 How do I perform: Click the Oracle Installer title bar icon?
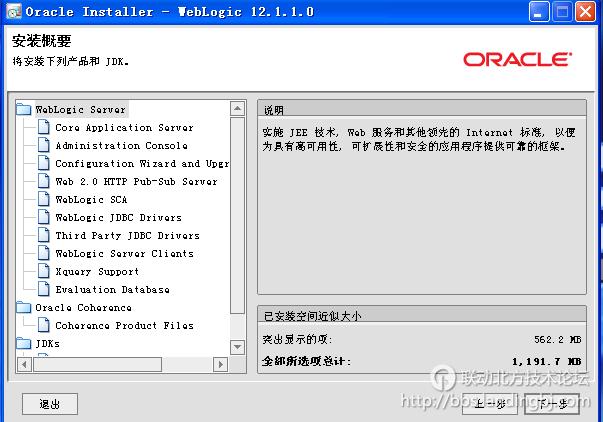coord(14,12)
